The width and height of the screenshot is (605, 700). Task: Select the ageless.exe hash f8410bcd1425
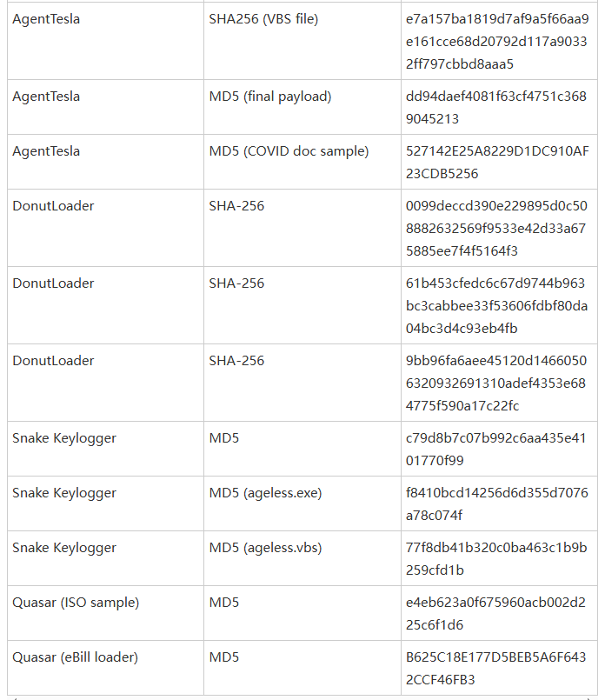496,504
